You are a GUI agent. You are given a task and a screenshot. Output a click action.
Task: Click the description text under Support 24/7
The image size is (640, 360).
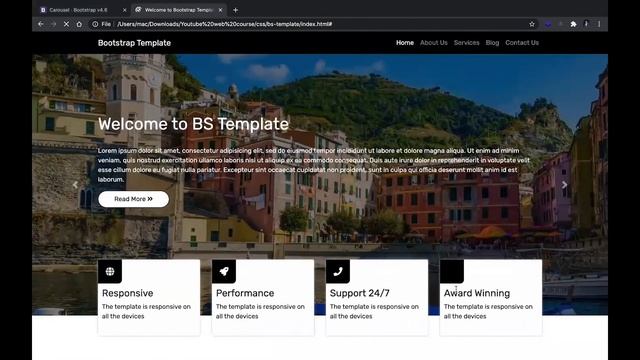374,311
